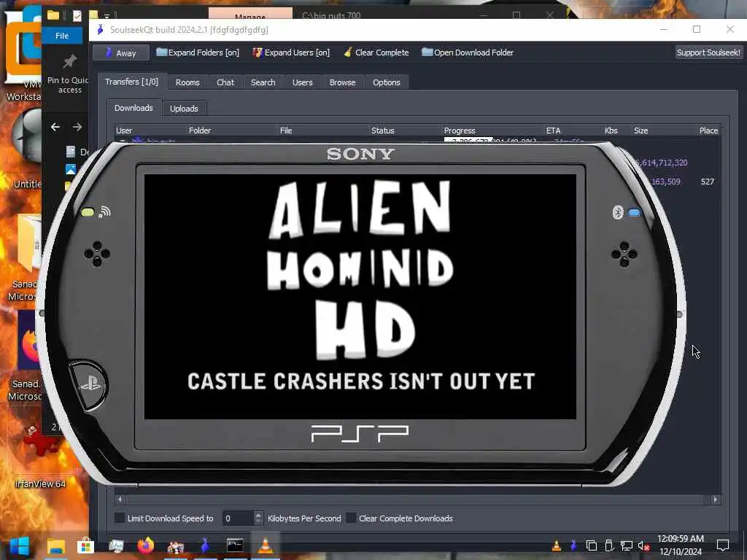Image resolution: width=747 pixels, height=560 pixels.
Task: Sort transfers by ETA column
Action: pos(573,131)
